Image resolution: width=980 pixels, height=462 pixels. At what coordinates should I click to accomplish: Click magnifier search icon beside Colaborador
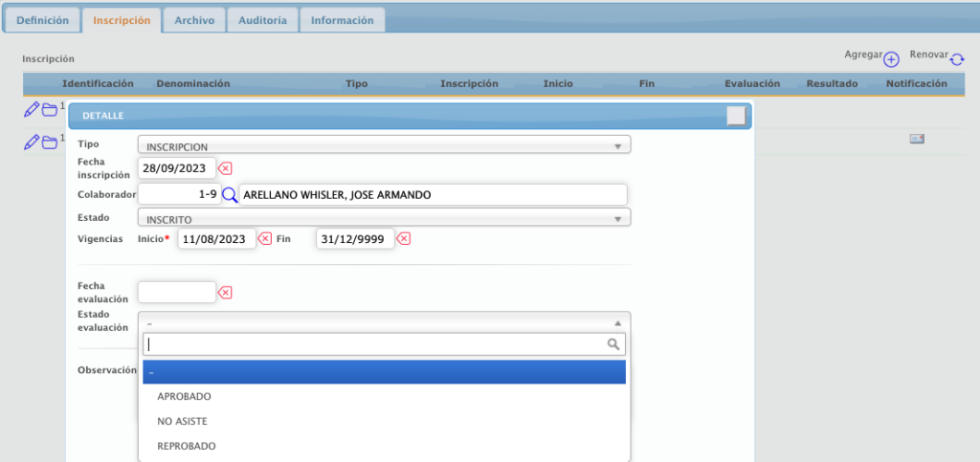pos(230,195)
